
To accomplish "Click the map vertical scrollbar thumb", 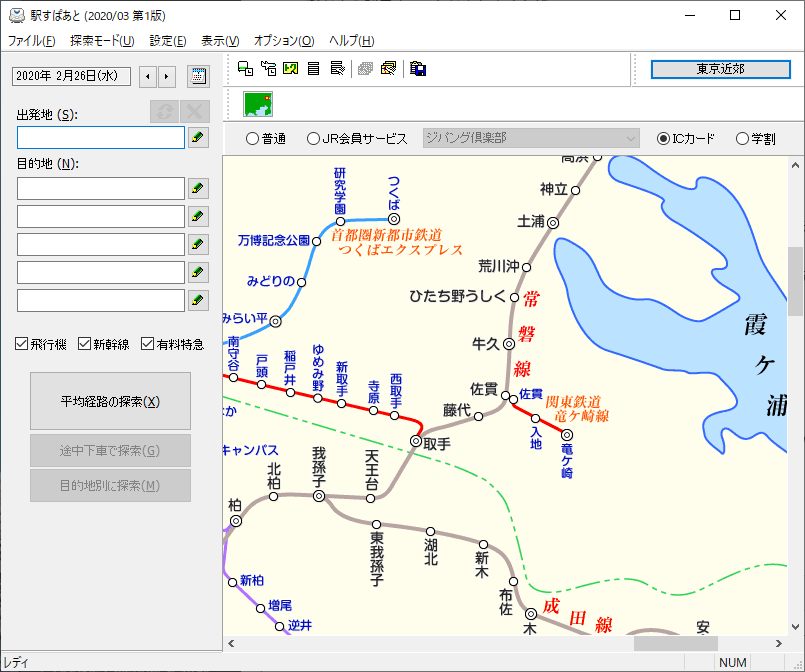I will pyautogui.click(x=796, y=281).
